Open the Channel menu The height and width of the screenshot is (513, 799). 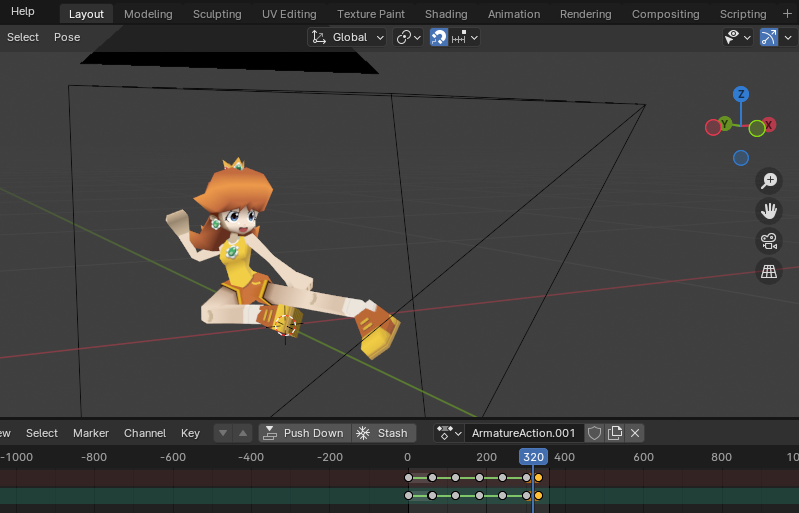[x=145, y=433]
